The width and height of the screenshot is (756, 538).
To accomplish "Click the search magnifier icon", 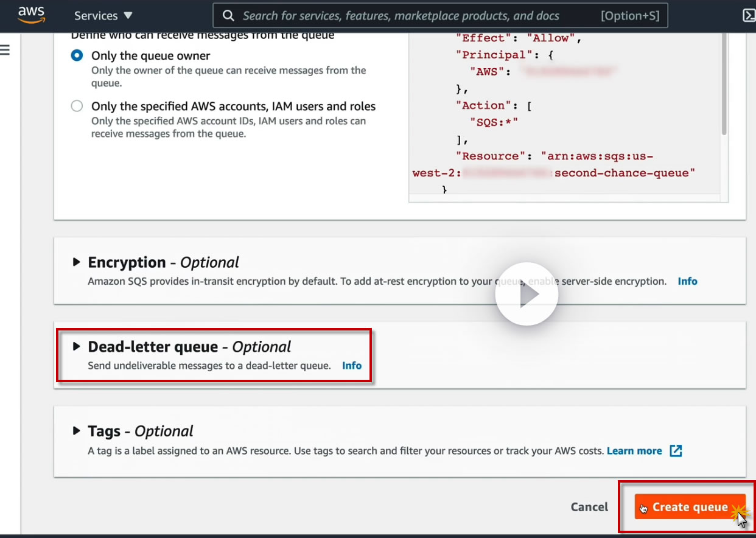I will point(228,16).
